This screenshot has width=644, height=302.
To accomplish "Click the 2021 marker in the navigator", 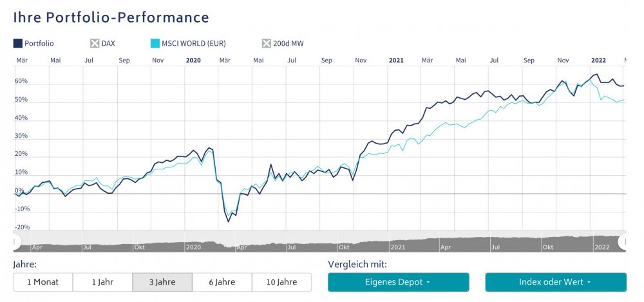I will pos(397,247).
